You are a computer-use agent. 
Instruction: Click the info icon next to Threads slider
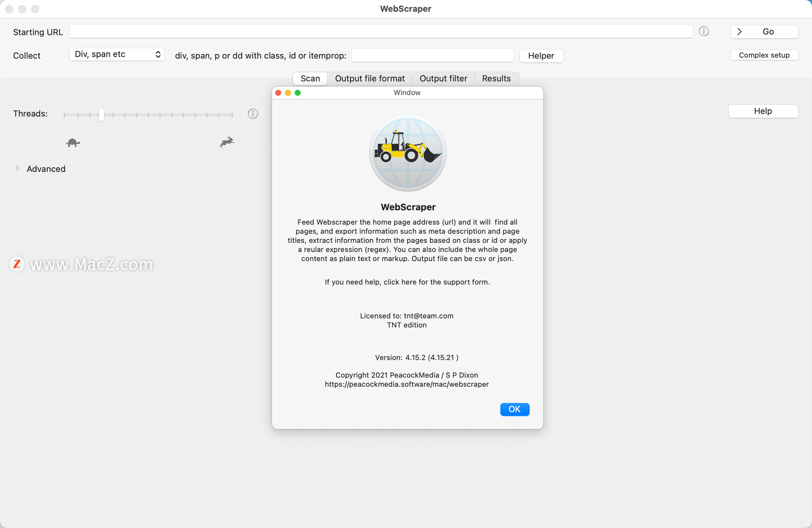coord(253,114)
